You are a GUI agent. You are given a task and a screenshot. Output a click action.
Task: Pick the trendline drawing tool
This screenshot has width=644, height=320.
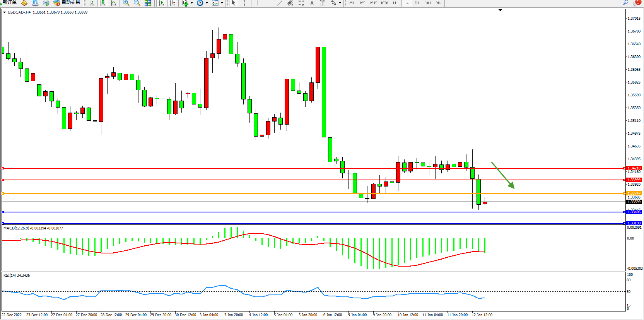[279, 3]
